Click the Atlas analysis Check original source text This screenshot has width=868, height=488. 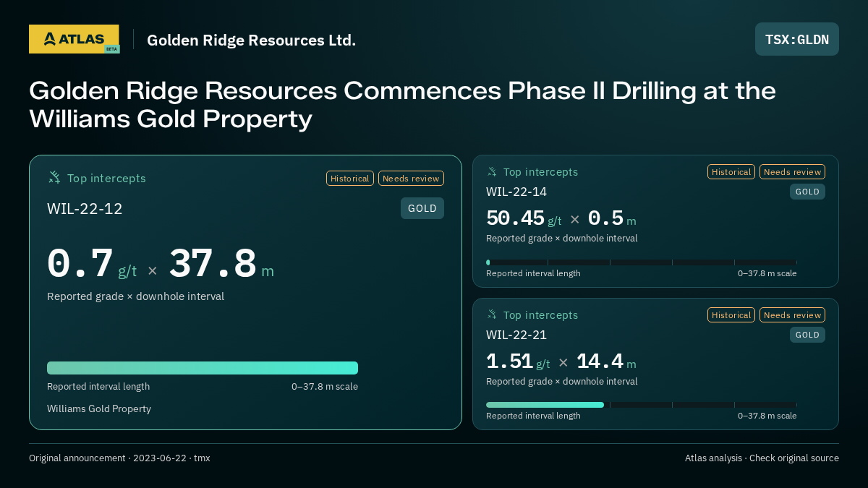point(762,458)
